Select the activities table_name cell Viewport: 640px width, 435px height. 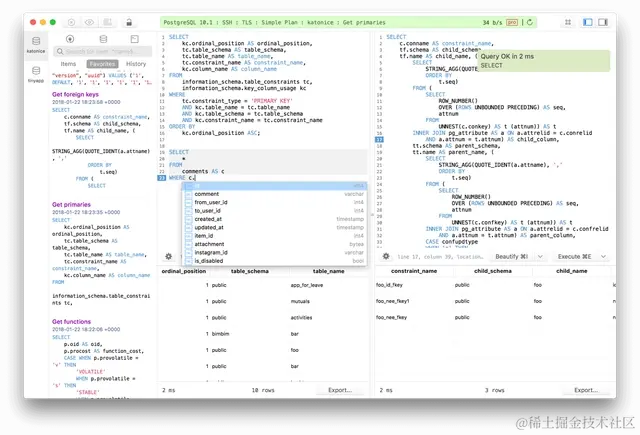(x=301, y=318)
